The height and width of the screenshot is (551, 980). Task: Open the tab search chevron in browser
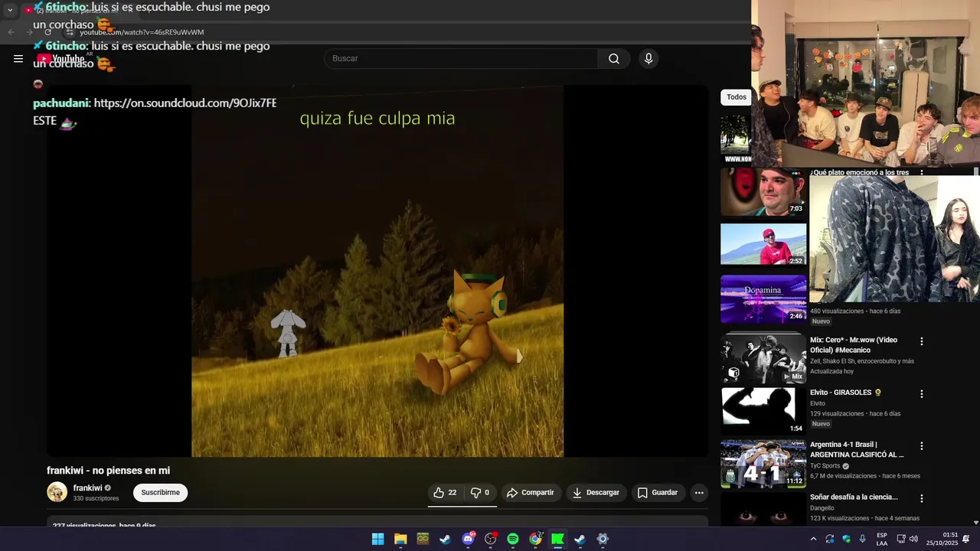10,10
